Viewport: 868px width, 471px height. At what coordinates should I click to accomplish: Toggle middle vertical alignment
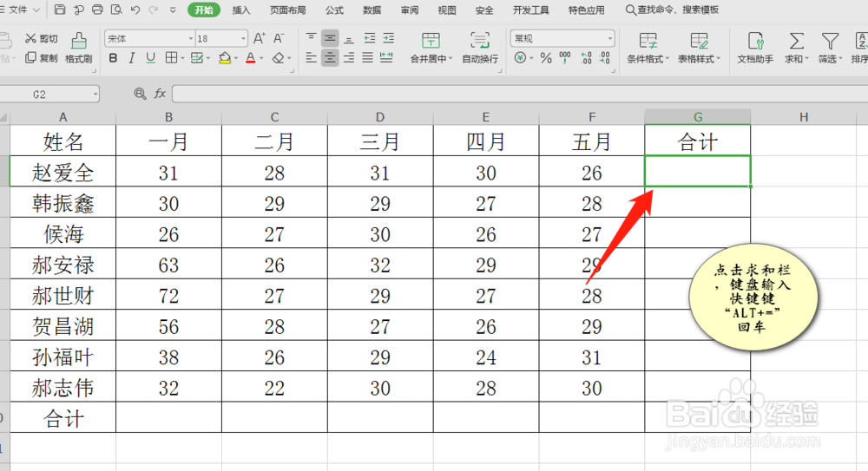click(x=330, y=38)
